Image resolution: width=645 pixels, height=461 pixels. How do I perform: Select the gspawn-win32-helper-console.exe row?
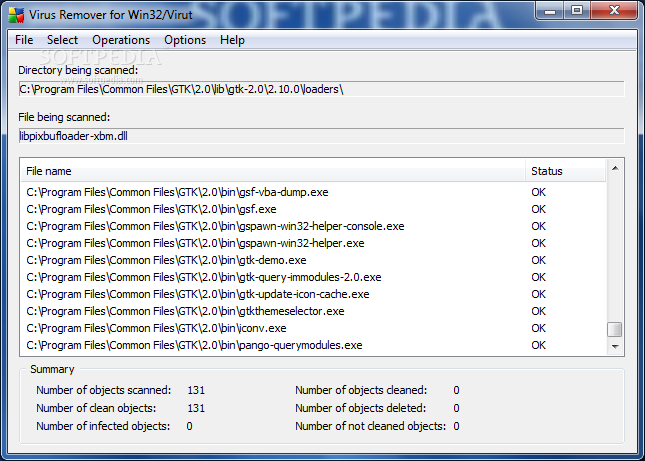point(313,226)
